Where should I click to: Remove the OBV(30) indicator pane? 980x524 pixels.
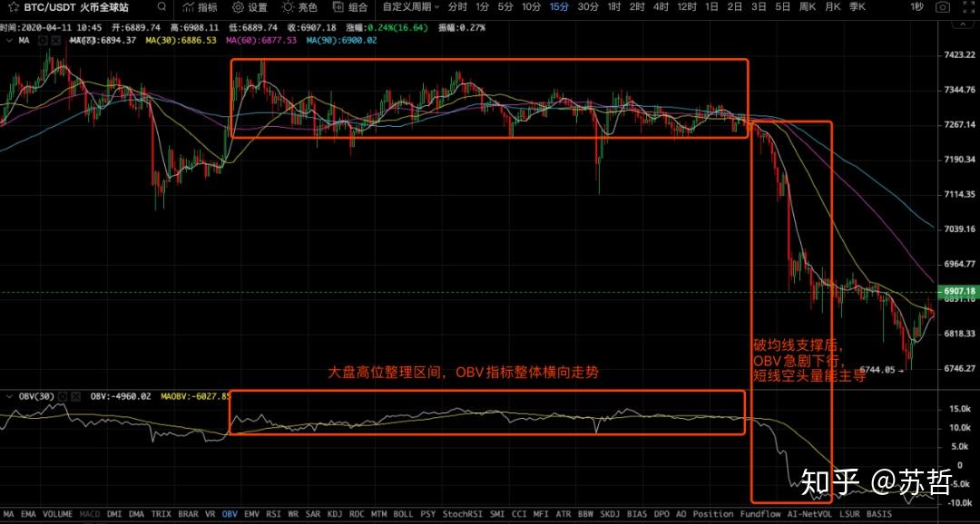pyautogui.click(x=76, y=396)
